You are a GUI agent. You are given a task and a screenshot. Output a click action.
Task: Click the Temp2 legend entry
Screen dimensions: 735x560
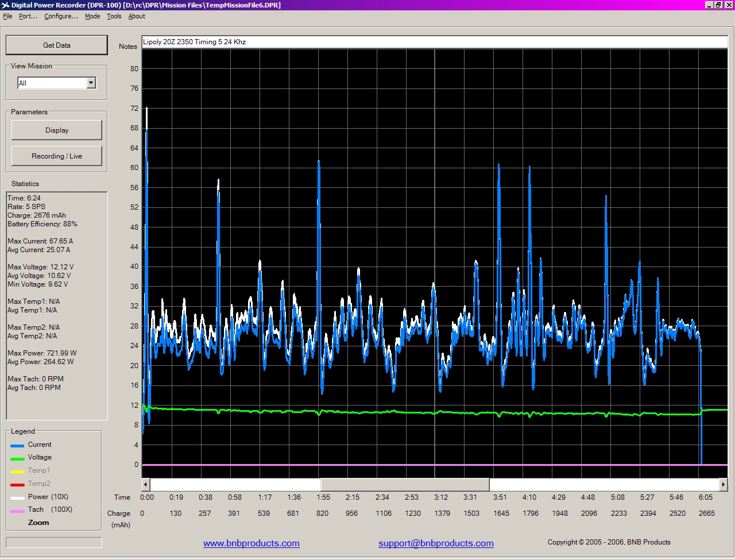(x=38, y=484)
